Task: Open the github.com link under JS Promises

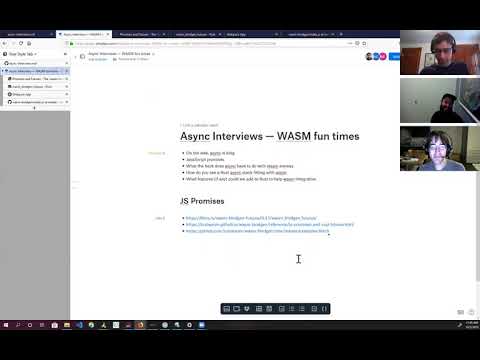Action: click(257, 231)
